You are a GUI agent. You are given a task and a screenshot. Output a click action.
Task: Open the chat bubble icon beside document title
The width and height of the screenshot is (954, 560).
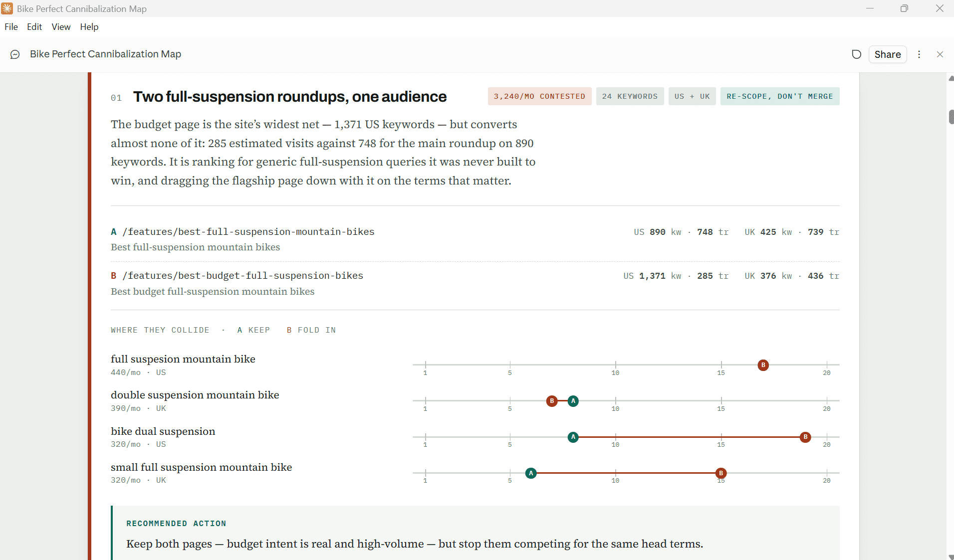point(15,54)
